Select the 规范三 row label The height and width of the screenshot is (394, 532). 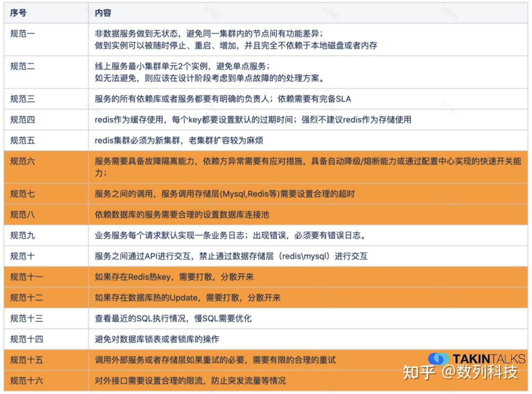point(22,99)
